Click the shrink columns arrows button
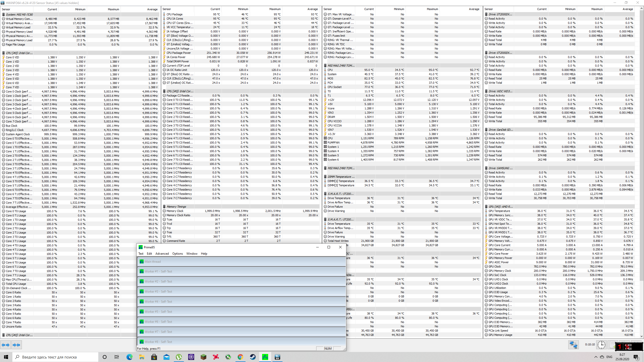644x362 pixels. click(x=16, y=345)
